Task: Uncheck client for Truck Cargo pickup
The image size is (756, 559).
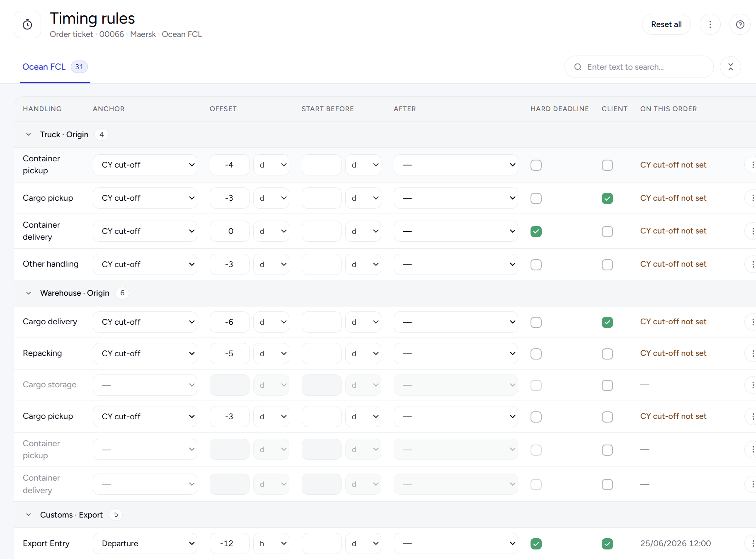Action: click(x=607, y=198)
